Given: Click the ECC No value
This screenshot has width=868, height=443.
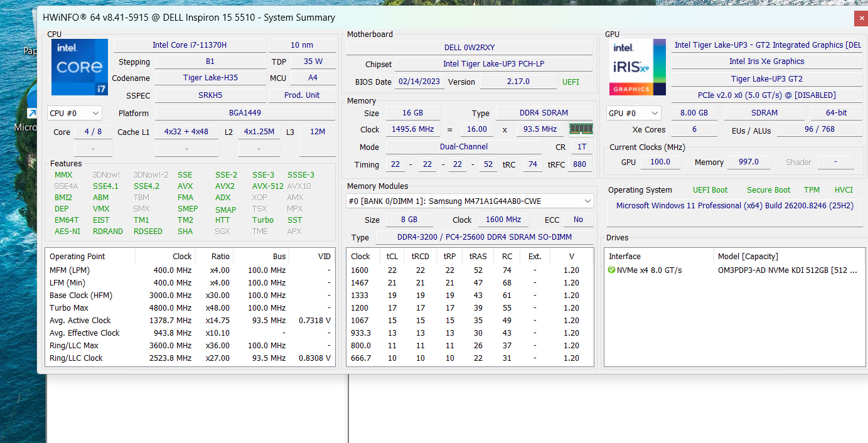Looking at the screenshot, I should pyautogui.click(x=578, y=220).
